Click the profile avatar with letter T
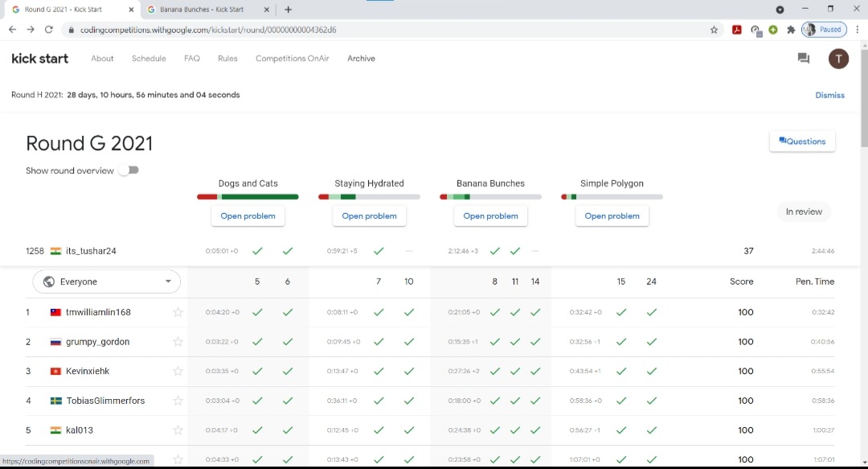 (x=838, y=58)
